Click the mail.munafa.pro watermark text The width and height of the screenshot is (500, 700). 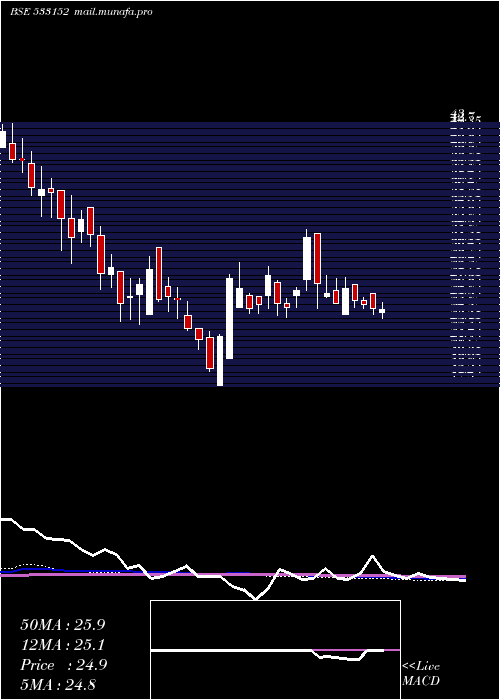point(112,12)
